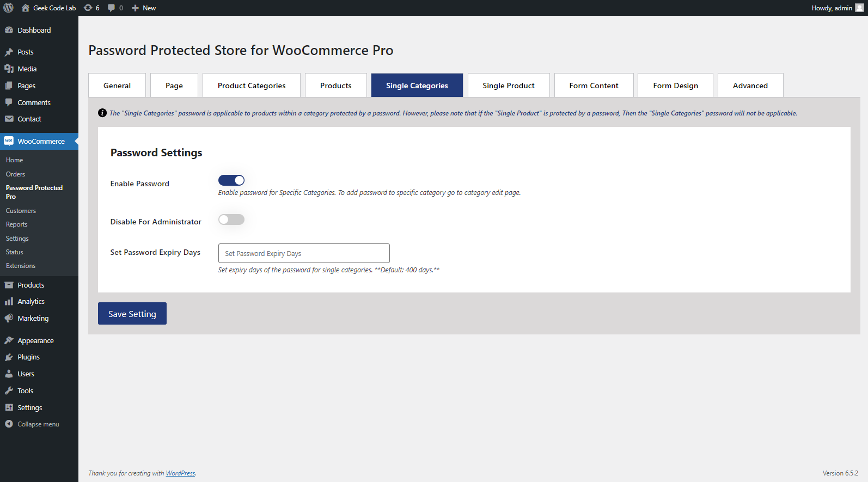Open the Page tab

tap(174, 86)
